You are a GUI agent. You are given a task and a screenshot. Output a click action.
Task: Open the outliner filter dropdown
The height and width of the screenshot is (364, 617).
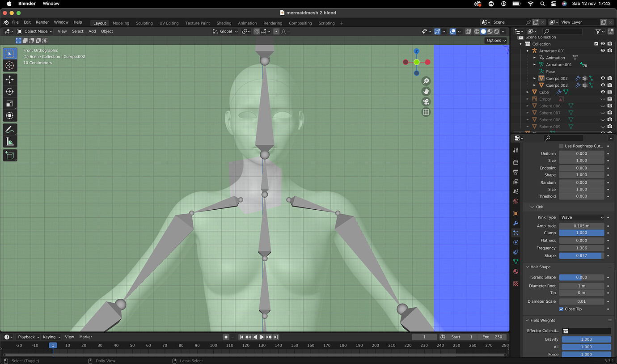(600, 31)
